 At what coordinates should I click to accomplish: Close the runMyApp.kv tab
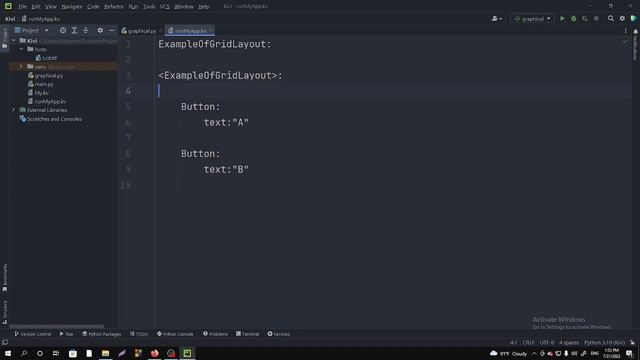211,31
